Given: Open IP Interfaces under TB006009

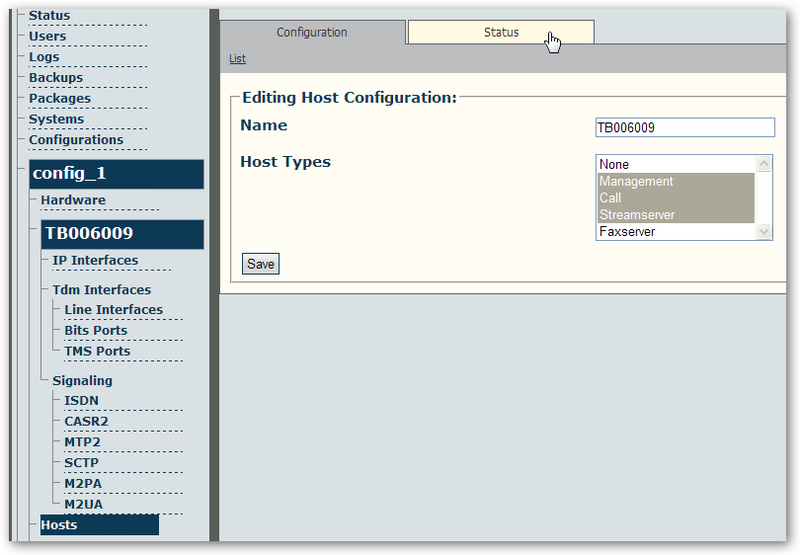Looking at the screenshot, I should pyautogui.click(x=95, y=261).
